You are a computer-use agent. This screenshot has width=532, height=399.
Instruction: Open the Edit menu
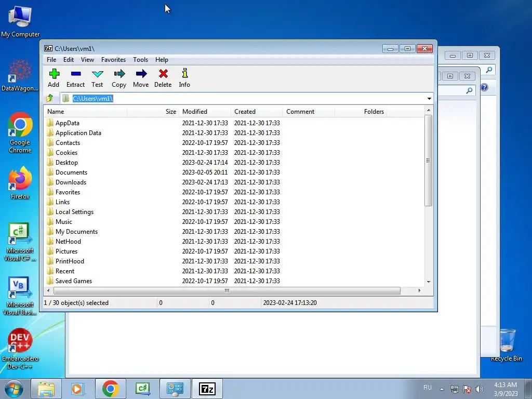coord(69,60)
